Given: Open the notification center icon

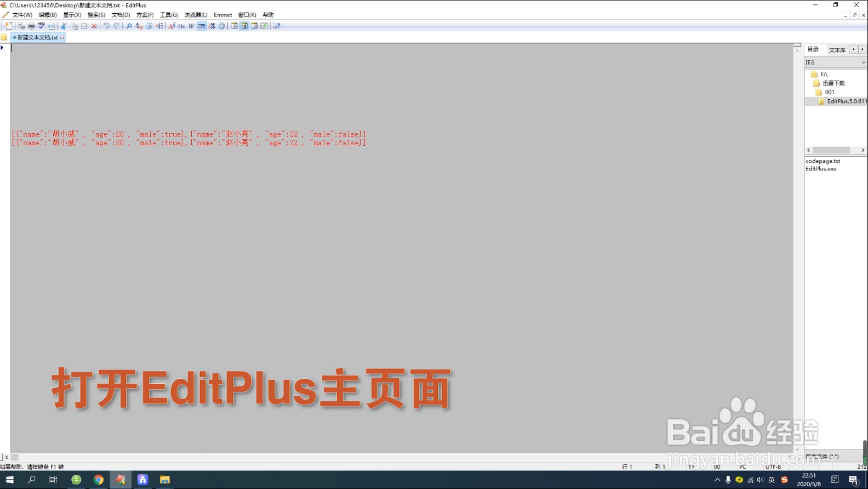Looking at the screenshot, I should 854,480.
